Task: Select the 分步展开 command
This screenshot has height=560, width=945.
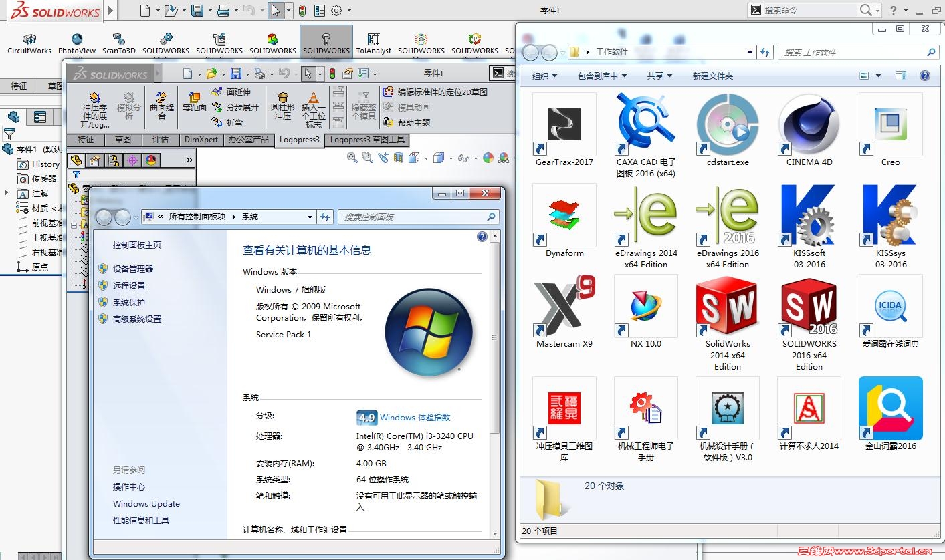Action: 235,107
